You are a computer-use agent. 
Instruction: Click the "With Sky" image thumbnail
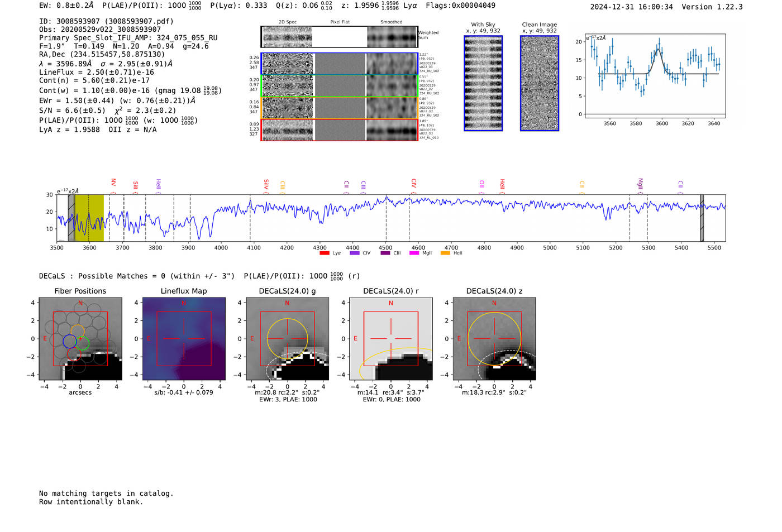[483, 84]
